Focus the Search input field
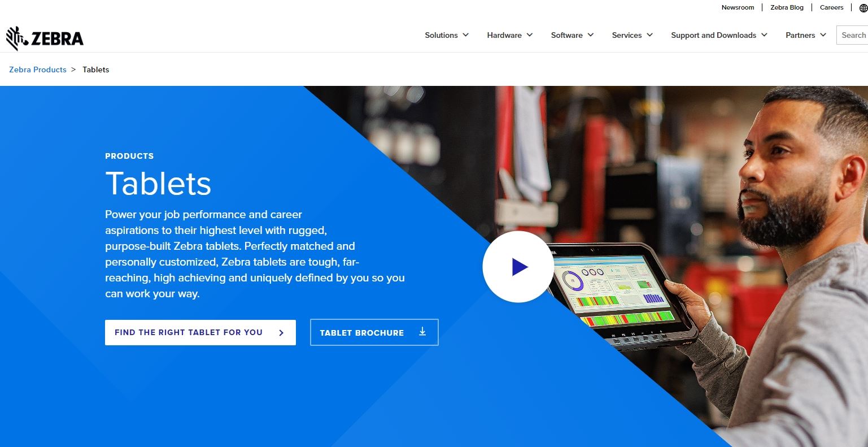Screen dimensions: 868x447 [x=852, y=35]
